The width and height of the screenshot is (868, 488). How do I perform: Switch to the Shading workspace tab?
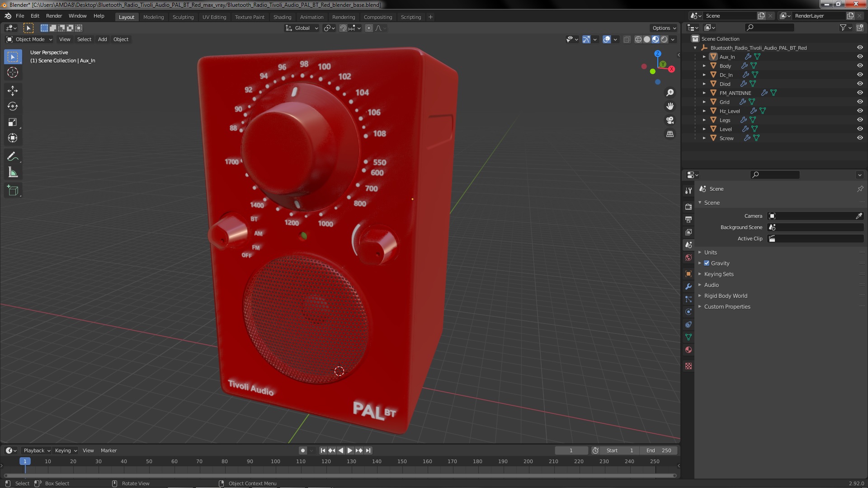pyautogui.click(x=282, y=17)
